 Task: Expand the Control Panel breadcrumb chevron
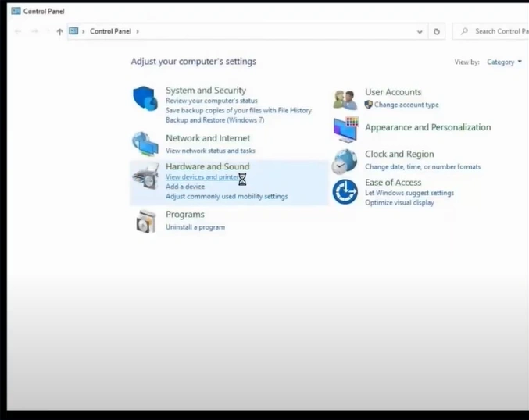[x=138, y=32]
